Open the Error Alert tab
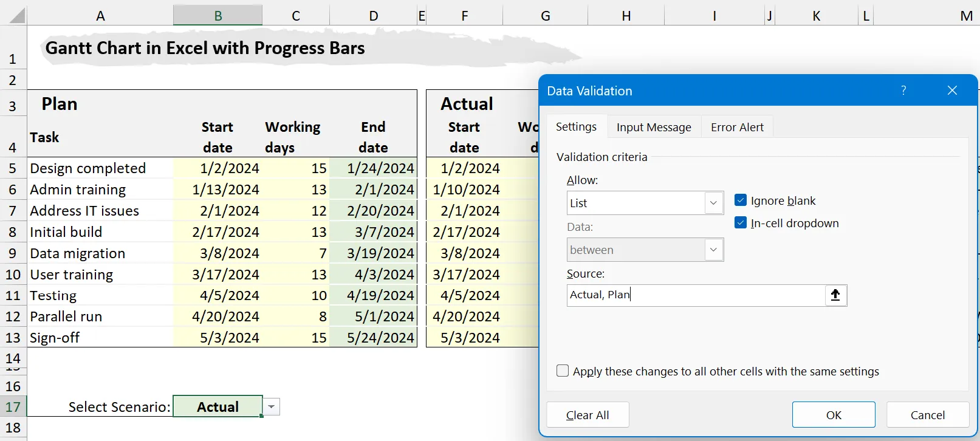 (737, 127)
